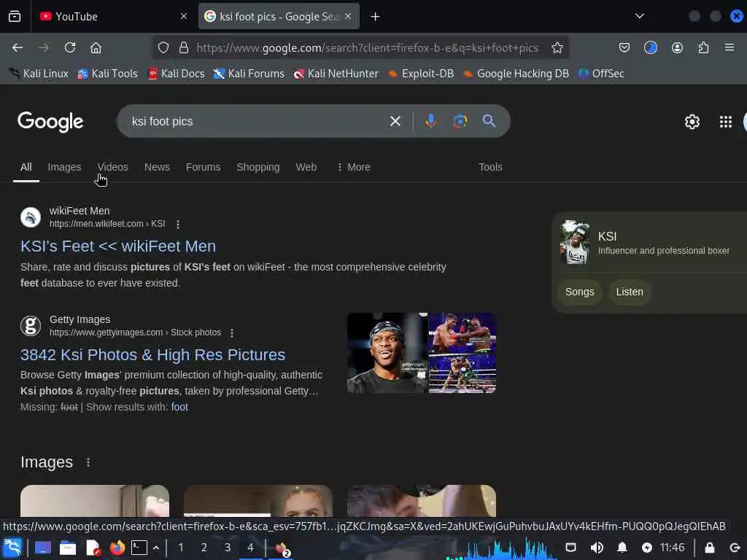Focus the Google search input field
Screen dimensions: 747x560
point(258,122)
